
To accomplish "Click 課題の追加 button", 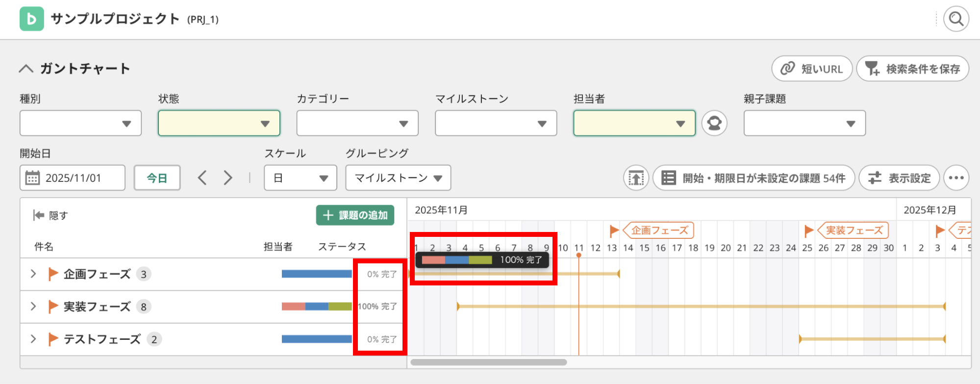I will coord(355,215).
